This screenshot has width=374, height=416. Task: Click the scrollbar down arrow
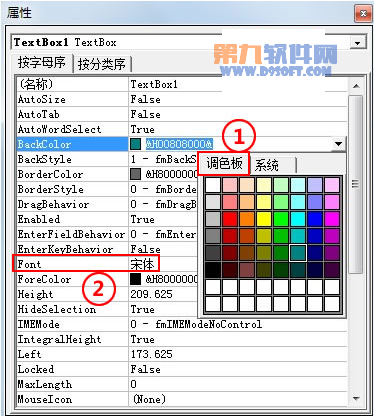(356, 399)
